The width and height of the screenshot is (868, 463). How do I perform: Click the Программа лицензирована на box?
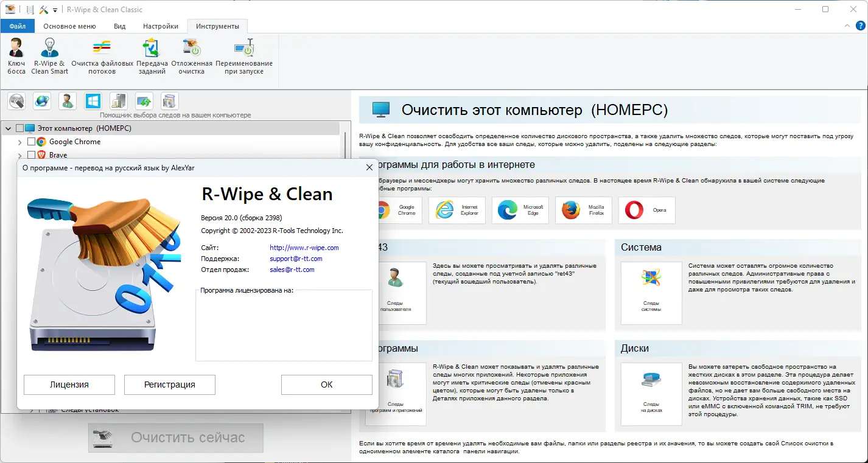pyautogui.click(x=284, y=325)
